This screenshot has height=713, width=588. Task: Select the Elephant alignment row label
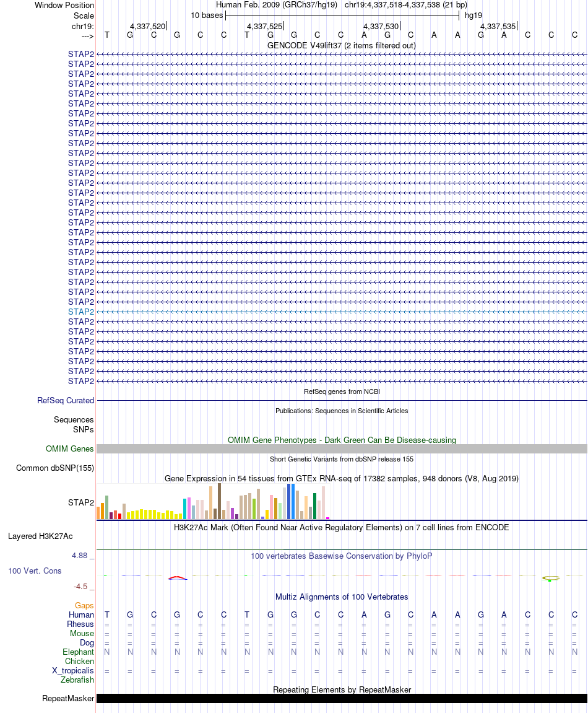tap(78, 652)
